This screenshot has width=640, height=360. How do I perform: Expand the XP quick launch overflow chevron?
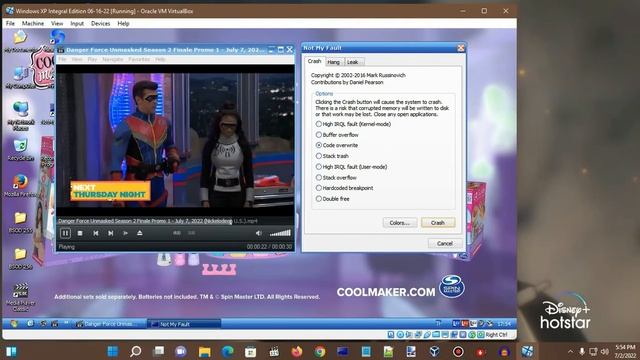[x=66, y=323]
